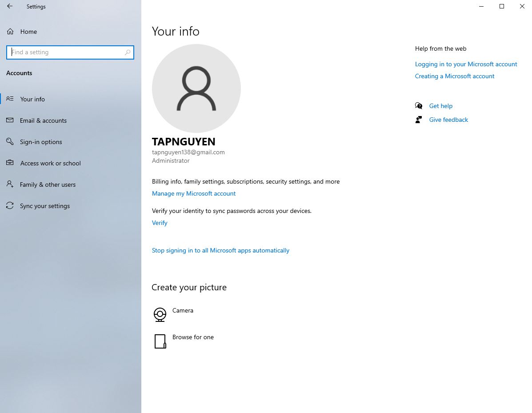The width and height of the screenshot is (532, 413).
Task: Click the Give feedback link
Action: 448,120
